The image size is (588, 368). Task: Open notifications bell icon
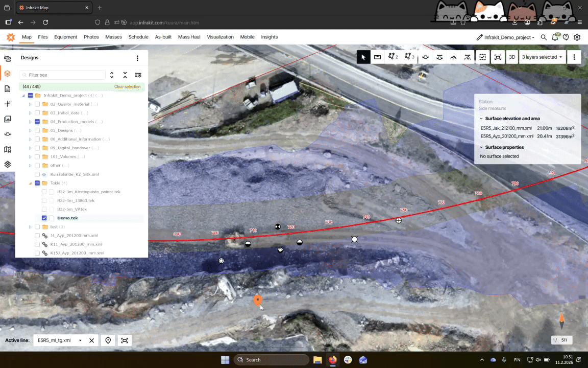pos(555,37)
